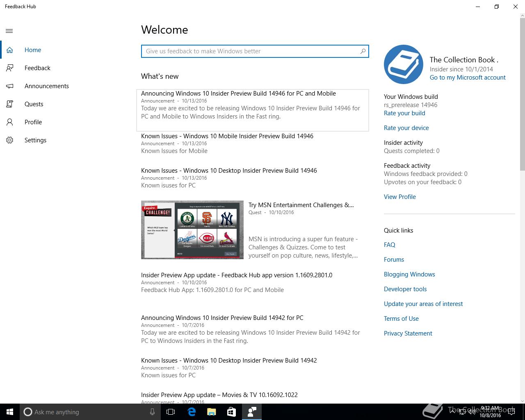The width and height of the screenshot is (525, 420).
Task: Open the Announcements section
Action: click(47, 86)
